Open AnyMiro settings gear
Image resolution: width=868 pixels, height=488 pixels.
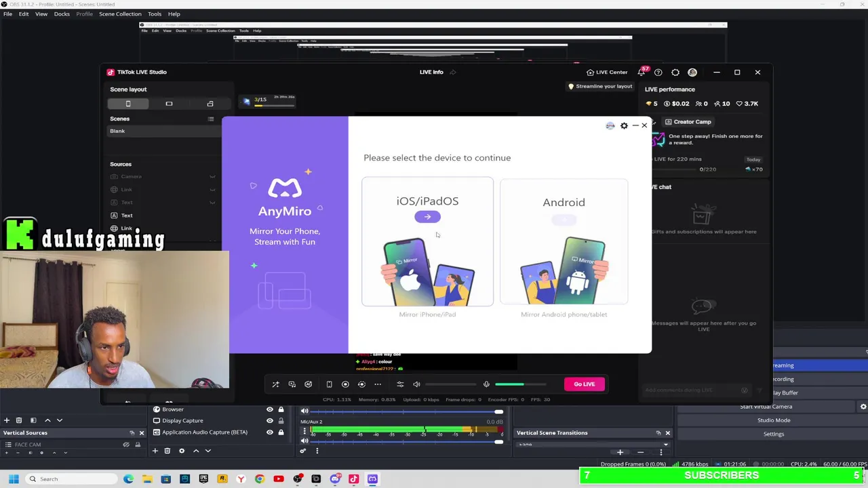624,125
